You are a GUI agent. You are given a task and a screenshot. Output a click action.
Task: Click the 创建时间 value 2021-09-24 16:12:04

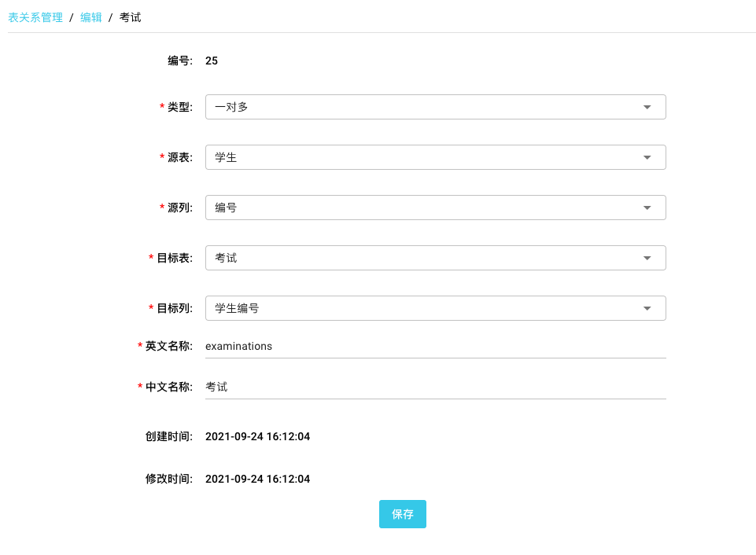pos(257,436)
